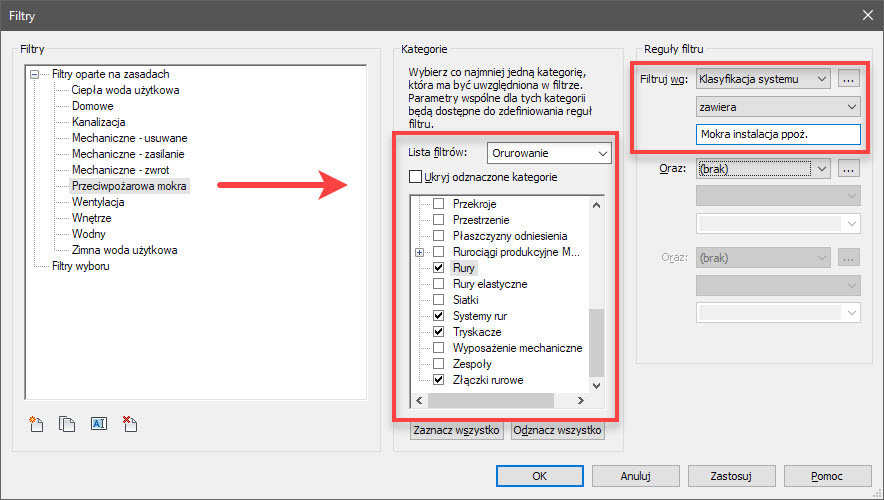
Task: Enable Ukryj odznaczone kategorie checkbox
Action: tap(415, 177)
